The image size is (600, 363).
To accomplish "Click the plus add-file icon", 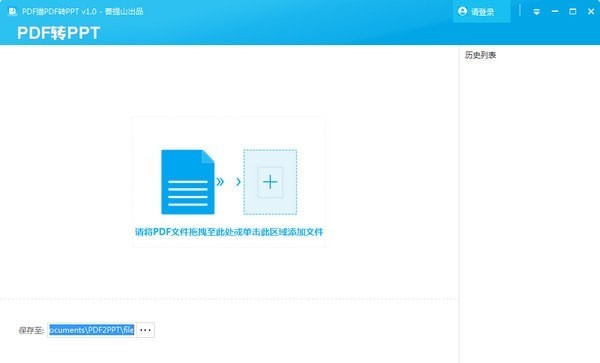I will 270,182.
